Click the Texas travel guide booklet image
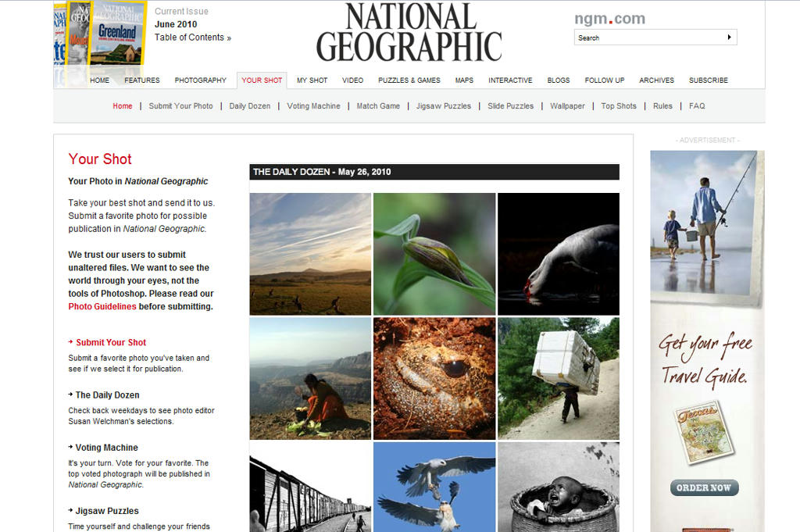Viewport: 800px width, 532px height. tap(704, 433)
